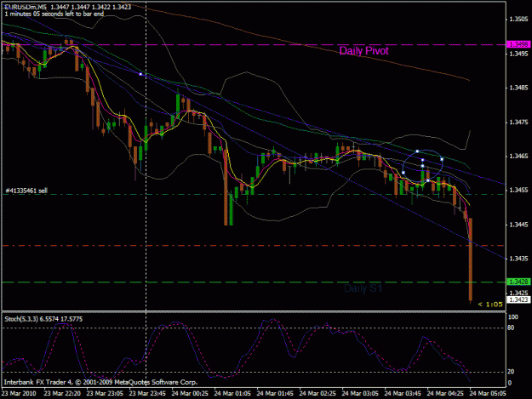Click the large final red candle dropping to 1.3423

471,259
